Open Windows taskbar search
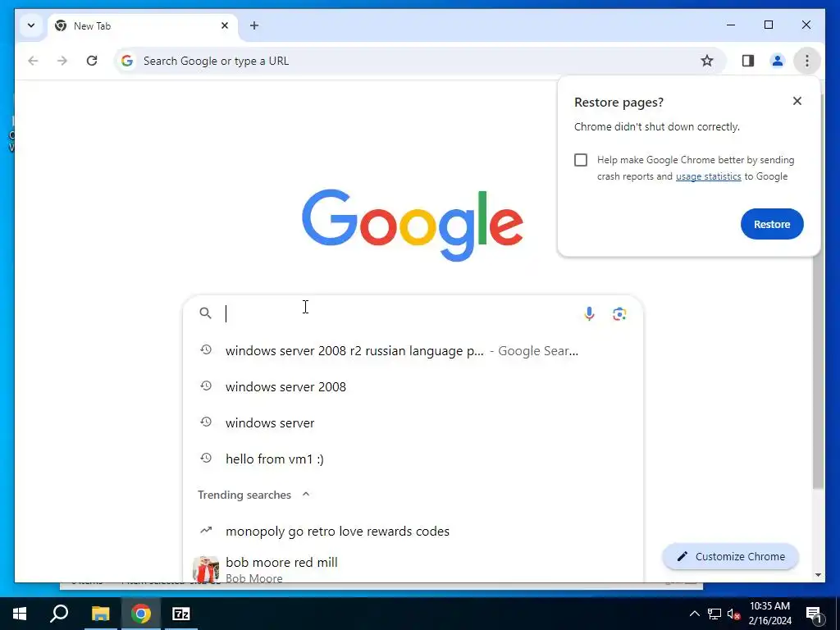 [x=59, y=614]
